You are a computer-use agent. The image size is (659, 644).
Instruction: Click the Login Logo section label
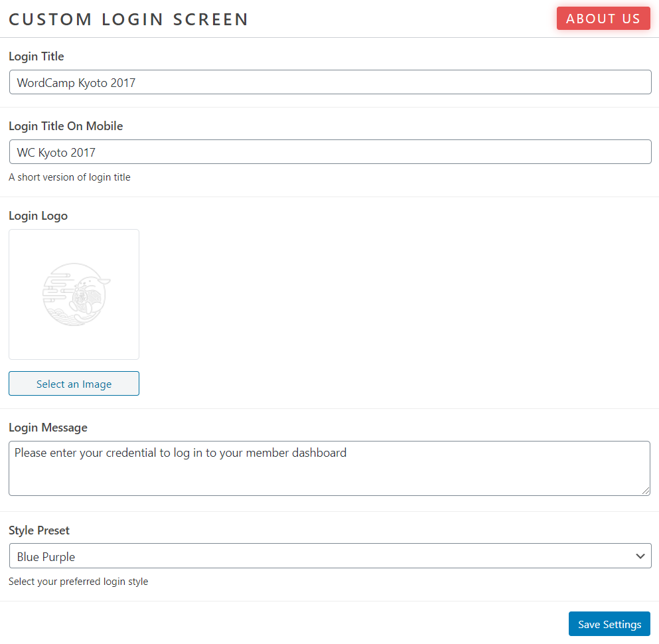pyautogui.click(x=38, y=215)
